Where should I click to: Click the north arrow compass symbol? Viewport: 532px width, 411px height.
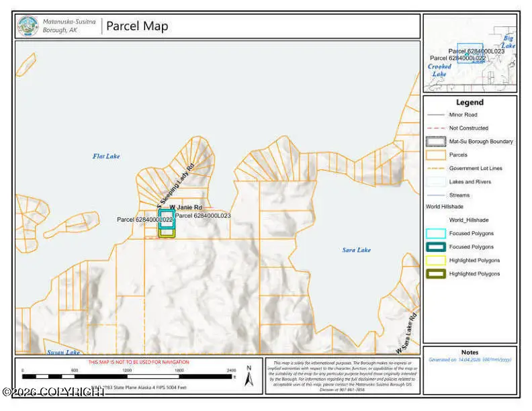coord(249,377)
